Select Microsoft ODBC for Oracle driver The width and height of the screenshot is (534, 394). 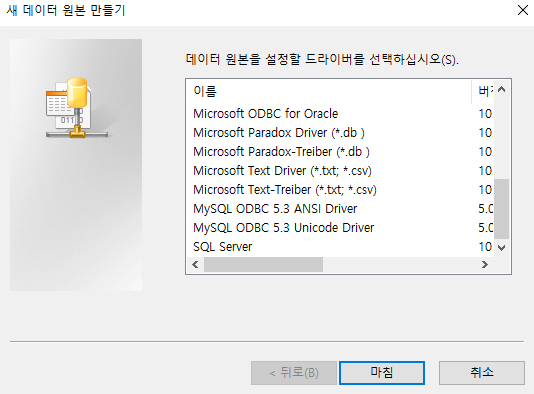265,114
